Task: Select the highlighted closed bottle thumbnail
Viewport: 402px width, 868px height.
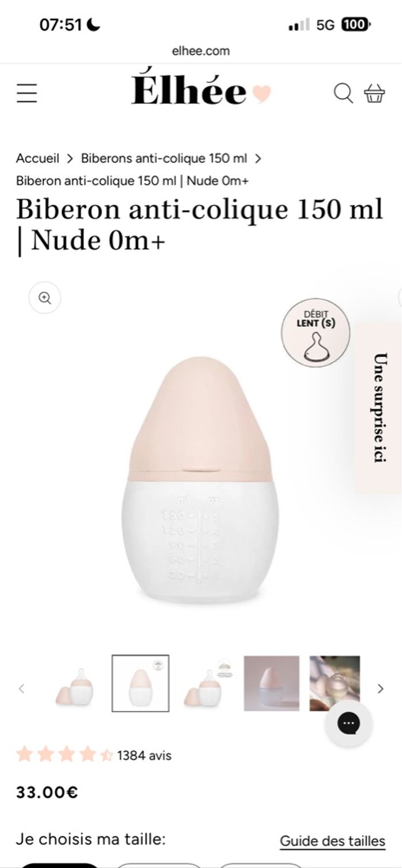Action: coord(140,683)
